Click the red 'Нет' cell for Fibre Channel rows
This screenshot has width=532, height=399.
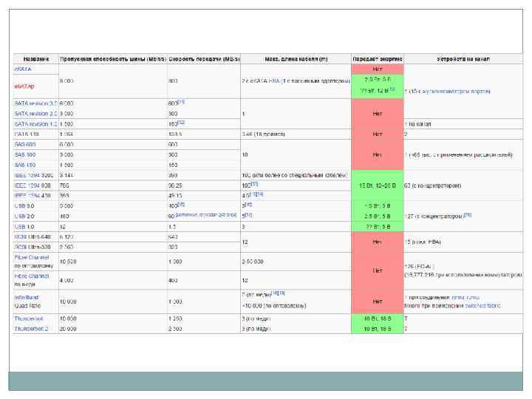[378, 270]
